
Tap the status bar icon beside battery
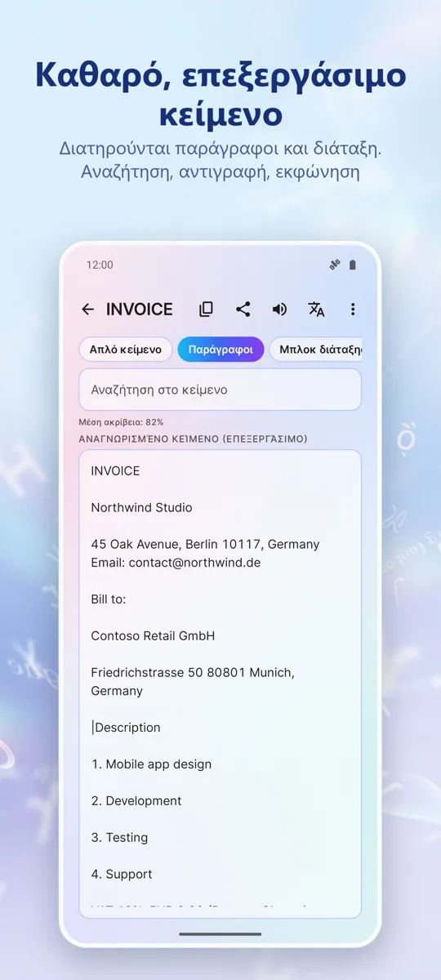click(333, 265)
